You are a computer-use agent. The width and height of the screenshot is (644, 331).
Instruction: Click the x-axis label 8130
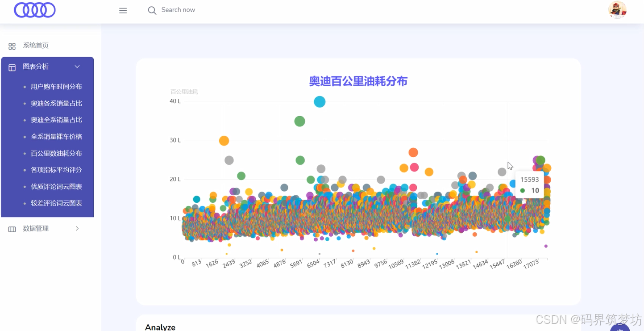(347, 264)
